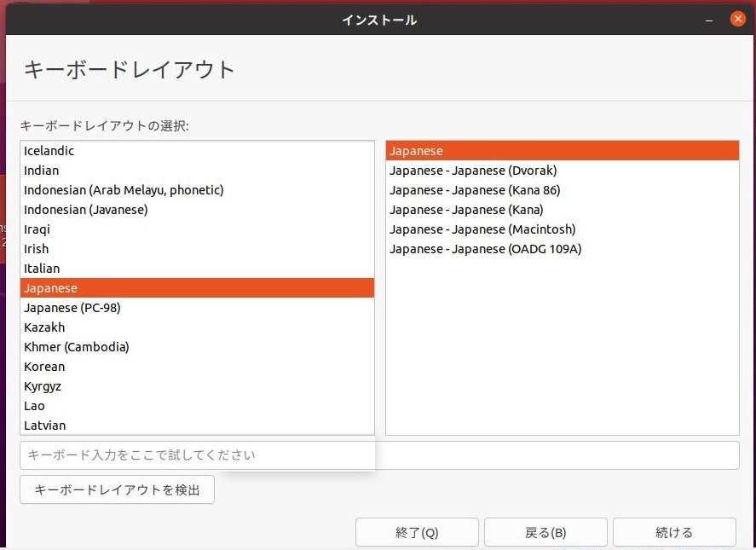Minimize the installer window
756x550 pixels.
click(x=709, y=20)
